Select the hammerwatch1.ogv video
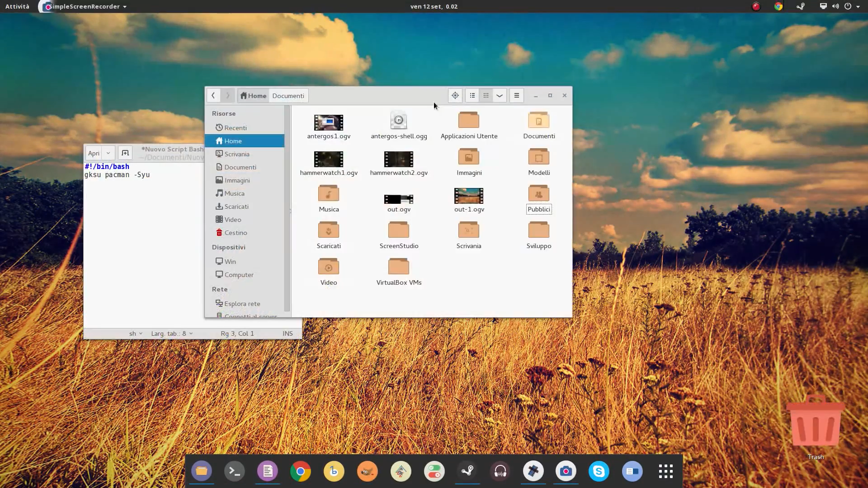The height and width of the screenshot is (488, 868). click(329, 163)
